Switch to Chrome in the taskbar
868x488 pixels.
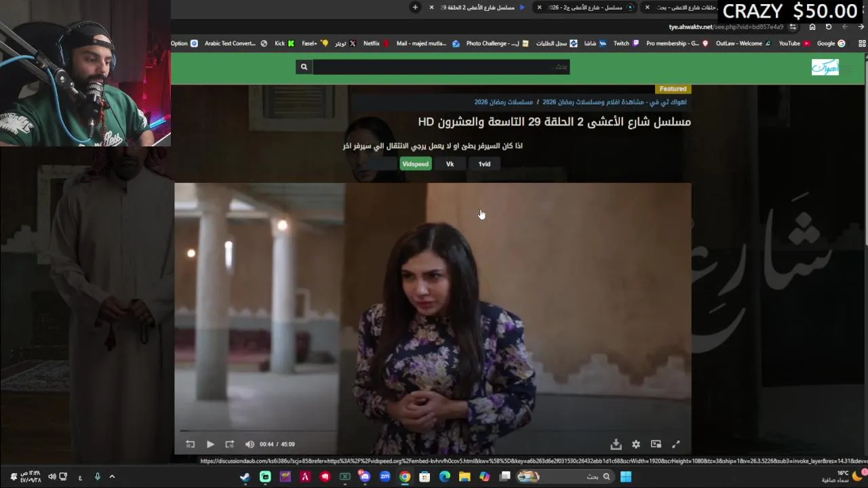click(405, 477)
